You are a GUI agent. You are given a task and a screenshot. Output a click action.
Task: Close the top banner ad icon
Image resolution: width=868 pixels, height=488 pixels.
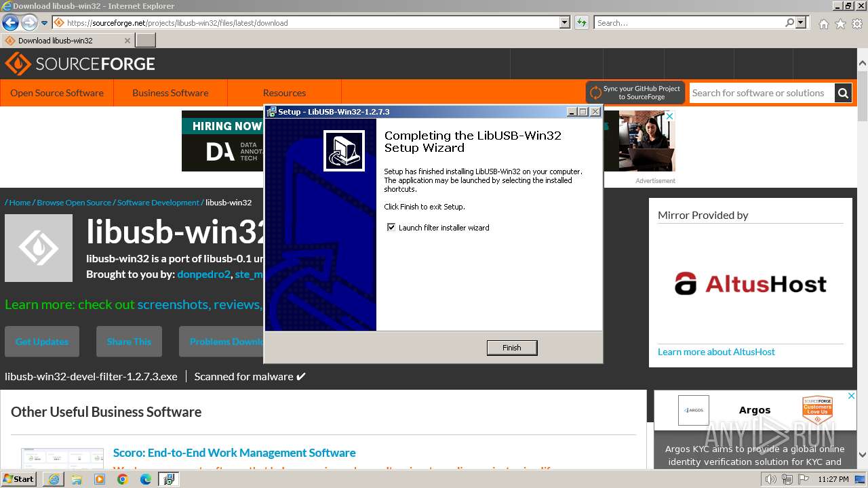coord(670,116)
